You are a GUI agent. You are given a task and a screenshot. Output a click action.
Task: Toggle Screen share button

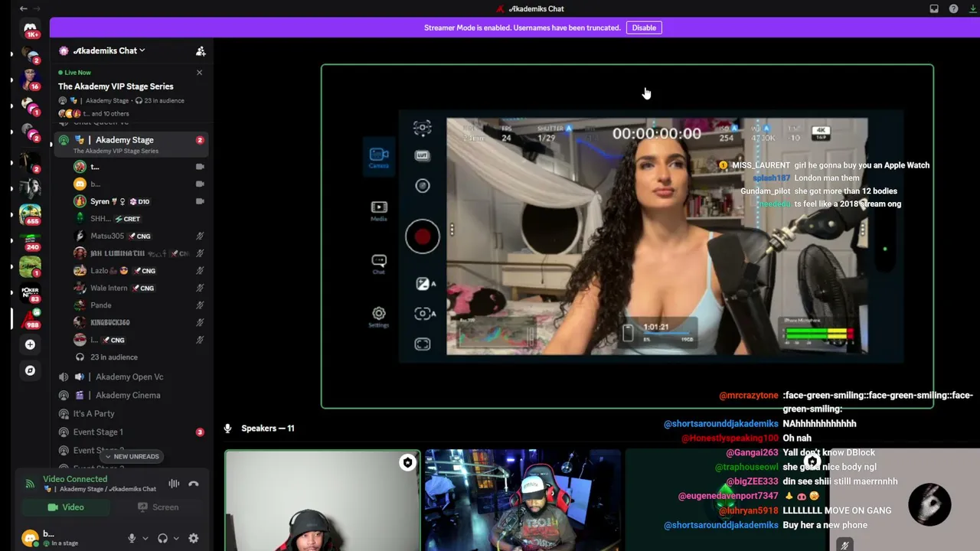coord(158,507)
